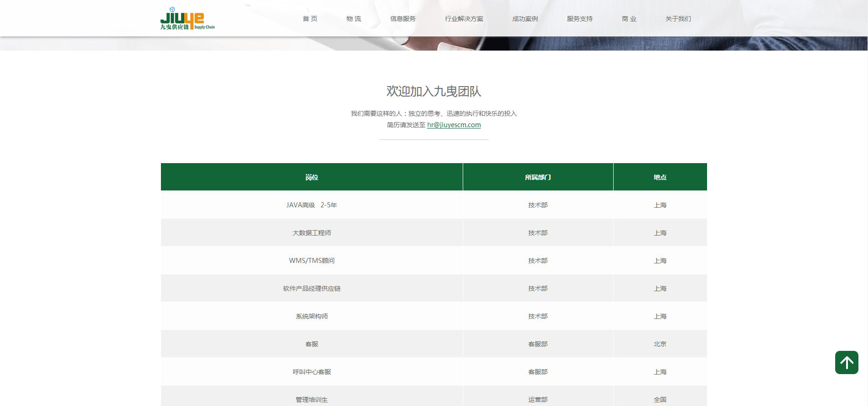Open 成功案例 in the top navigation
This screenshot has height=406, width=868.
[525, 19]
